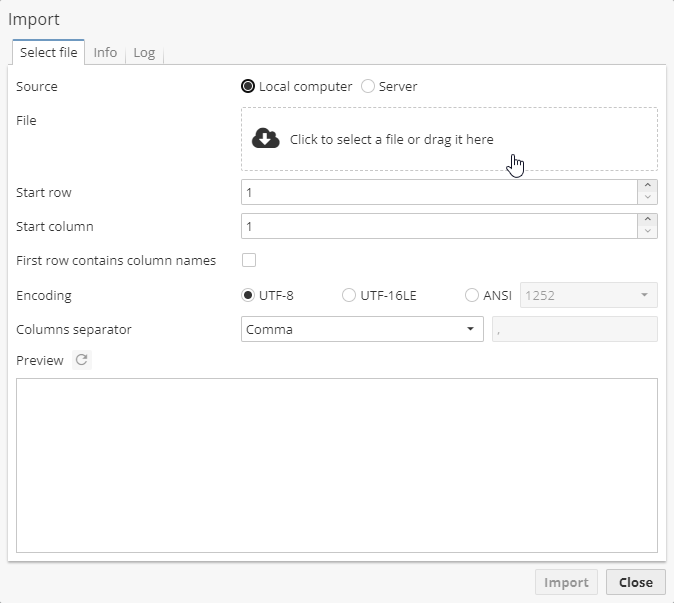Enable First row contains column names

tap(249, 261)
